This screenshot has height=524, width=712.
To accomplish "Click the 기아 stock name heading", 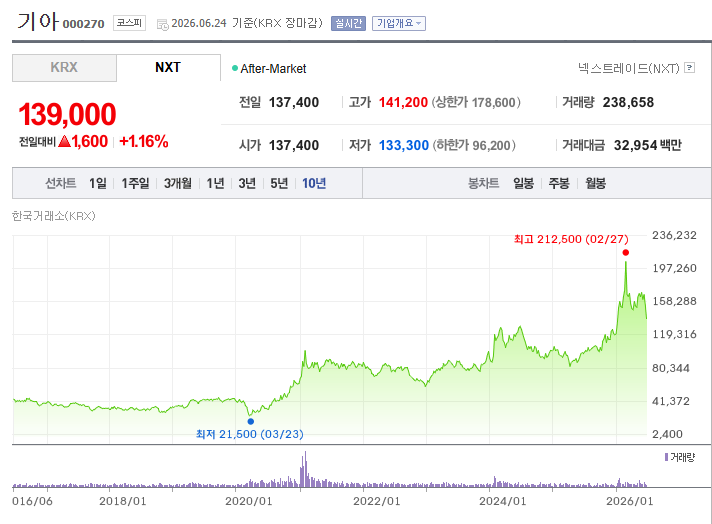I will point(38,21).
